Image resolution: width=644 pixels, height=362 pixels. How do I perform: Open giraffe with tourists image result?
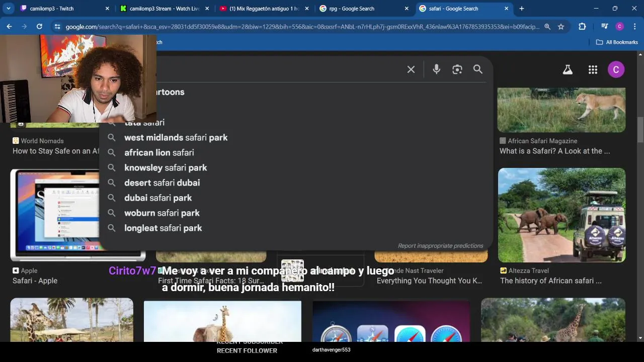pos(553,320)
